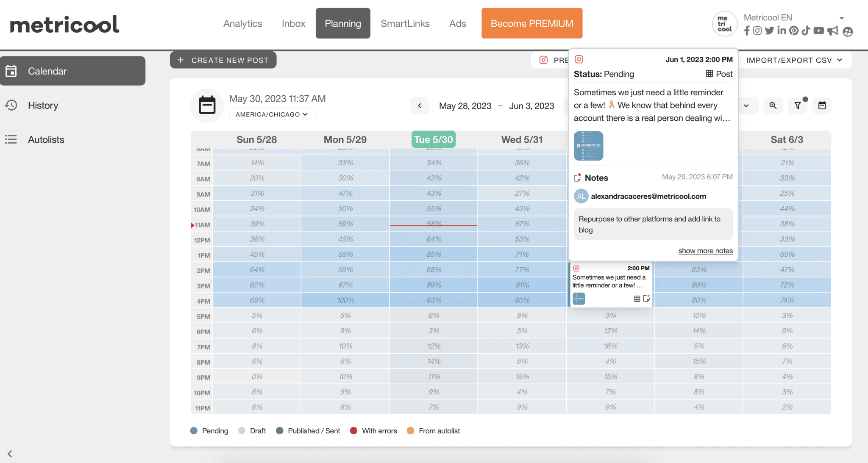Collapse the sidebar with bottom-left chevron
This screenshot has height=463, width=868.
pos(10,454)
